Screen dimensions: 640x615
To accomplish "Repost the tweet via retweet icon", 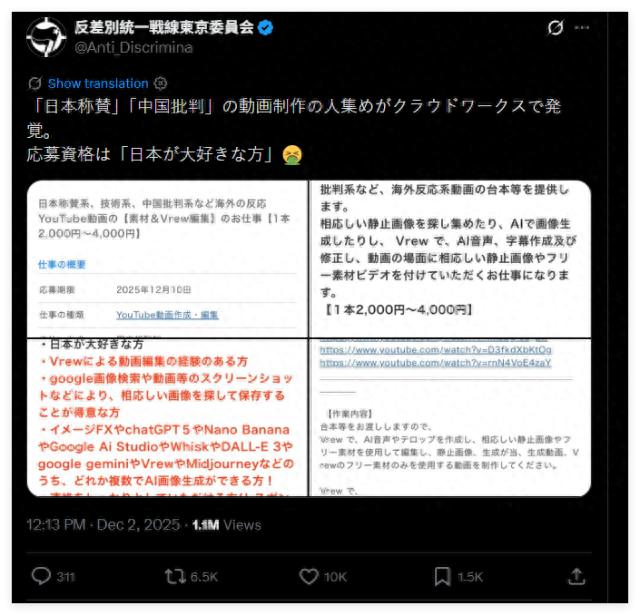I will [x=176, y=576].
